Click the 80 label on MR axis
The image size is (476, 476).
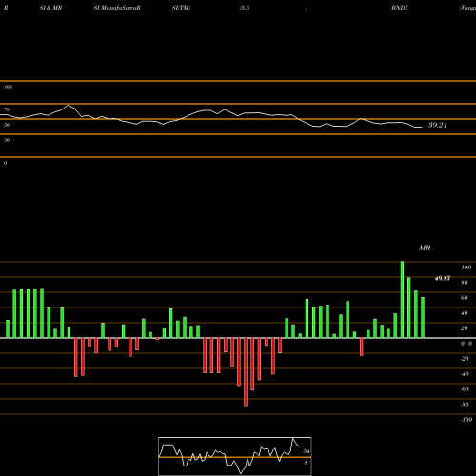(465, 283)
